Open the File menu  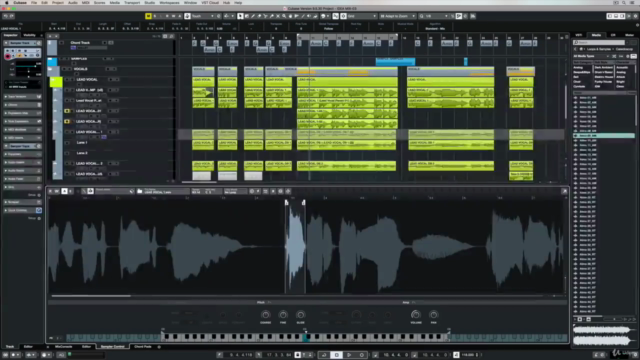click(x=34, y=2)
